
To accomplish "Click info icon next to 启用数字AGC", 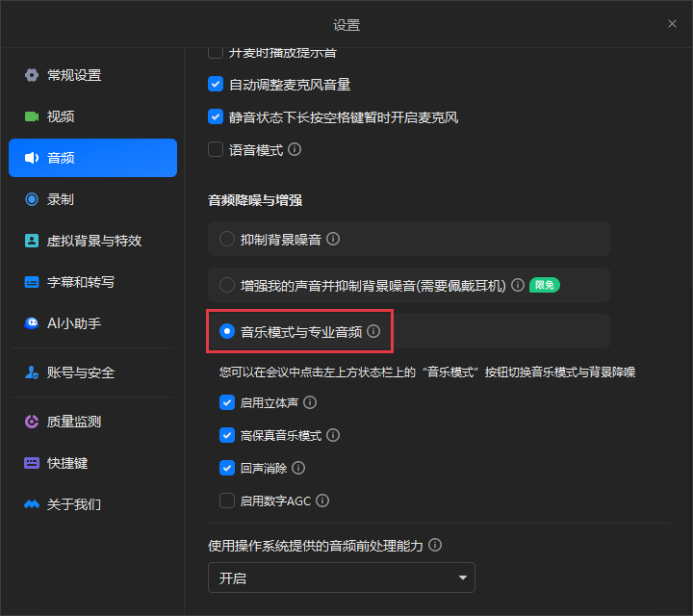I will coord(322,500).
